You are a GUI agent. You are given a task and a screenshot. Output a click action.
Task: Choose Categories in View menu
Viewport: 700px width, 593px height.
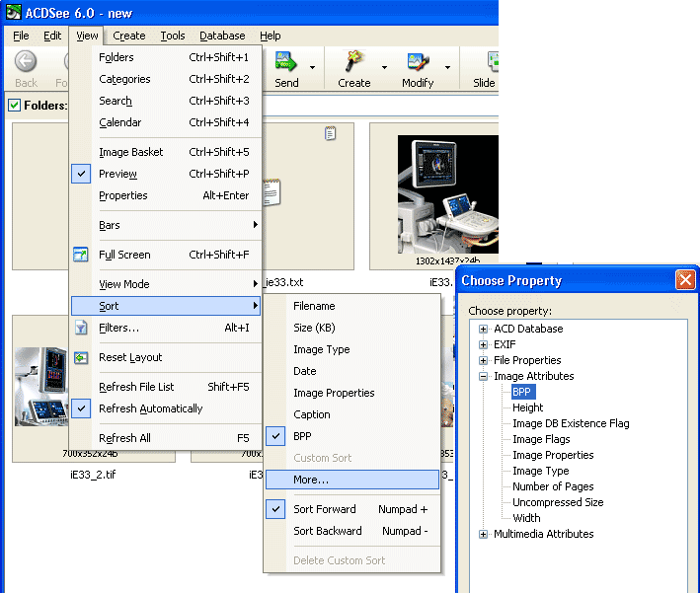166,79
